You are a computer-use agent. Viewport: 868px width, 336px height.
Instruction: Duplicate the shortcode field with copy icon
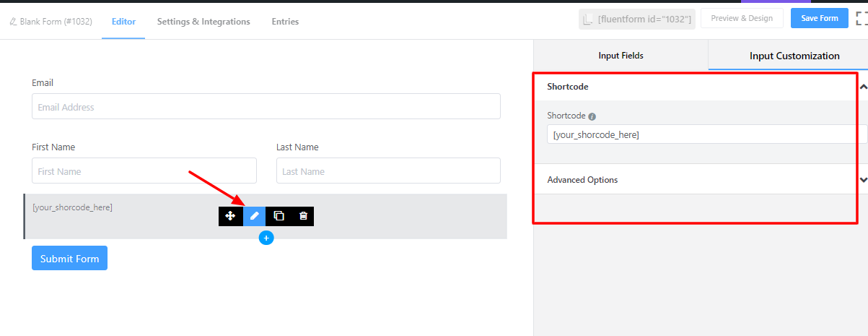279,216
